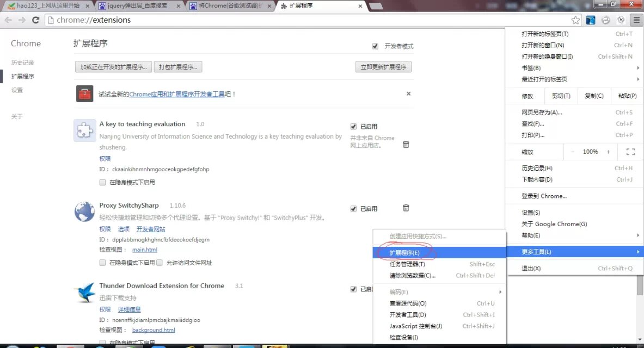Click fullscreen icon in zoom row
Screen dimensions: 644x348
[x=630, y=152]
